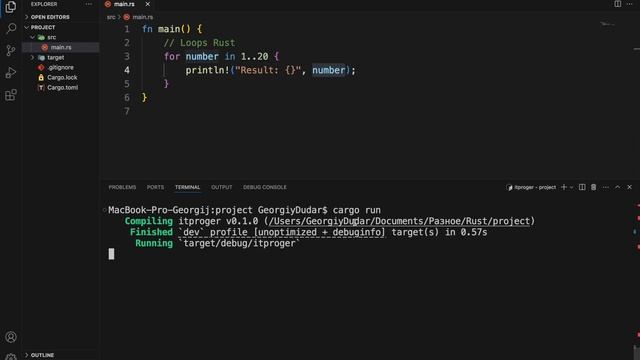
Task: Open the Cargo.lock file
Action: tap(62, 78)
